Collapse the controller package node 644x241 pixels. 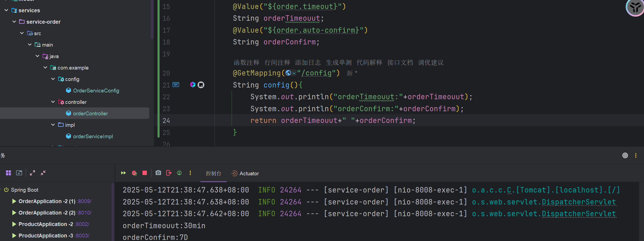[x=53, y=102]
